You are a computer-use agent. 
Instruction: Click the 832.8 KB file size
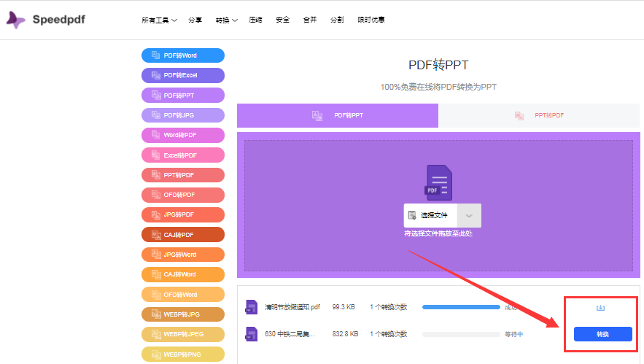345,334
